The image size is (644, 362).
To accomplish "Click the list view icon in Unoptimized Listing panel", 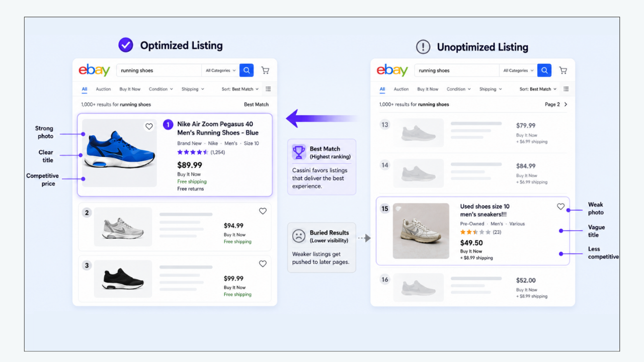I will (566, 89).
